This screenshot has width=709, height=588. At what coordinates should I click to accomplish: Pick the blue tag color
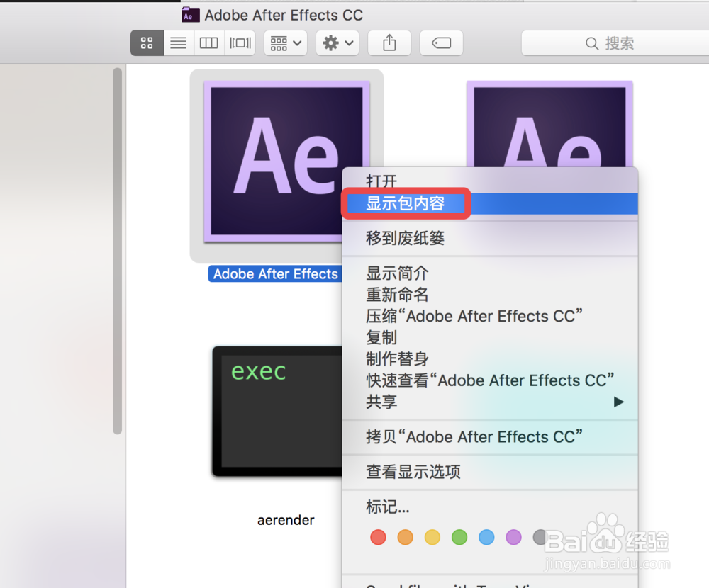coord(486,538)
